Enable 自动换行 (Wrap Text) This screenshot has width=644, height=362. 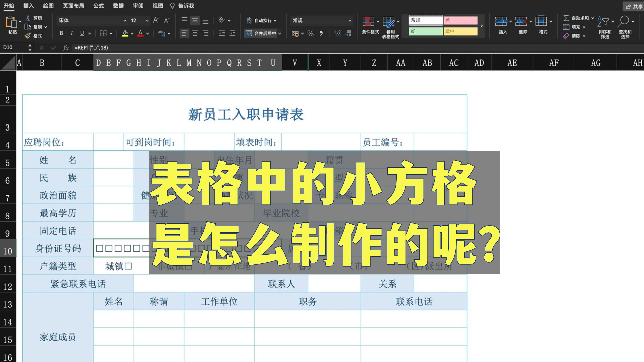pyautogui.click(x=261, y=20)
